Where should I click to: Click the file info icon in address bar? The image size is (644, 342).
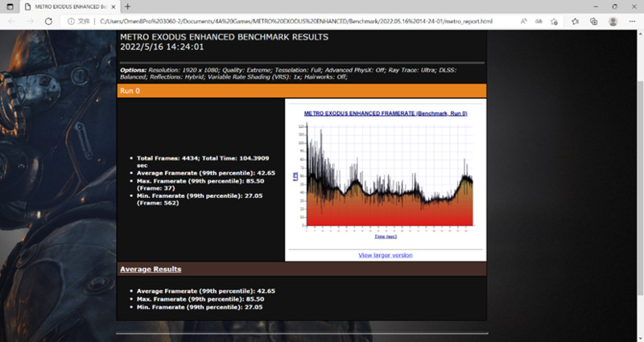point(71,22)
